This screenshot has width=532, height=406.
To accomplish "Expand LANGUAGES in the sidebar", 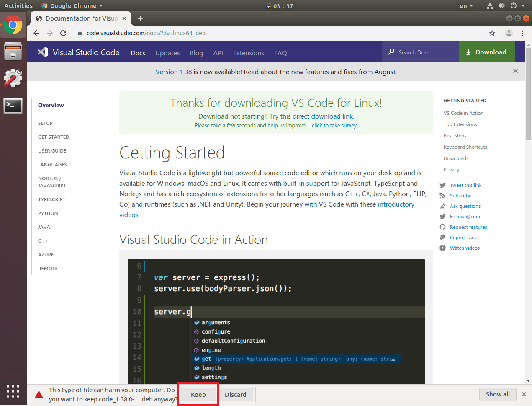I will click(x=52, y=165).
